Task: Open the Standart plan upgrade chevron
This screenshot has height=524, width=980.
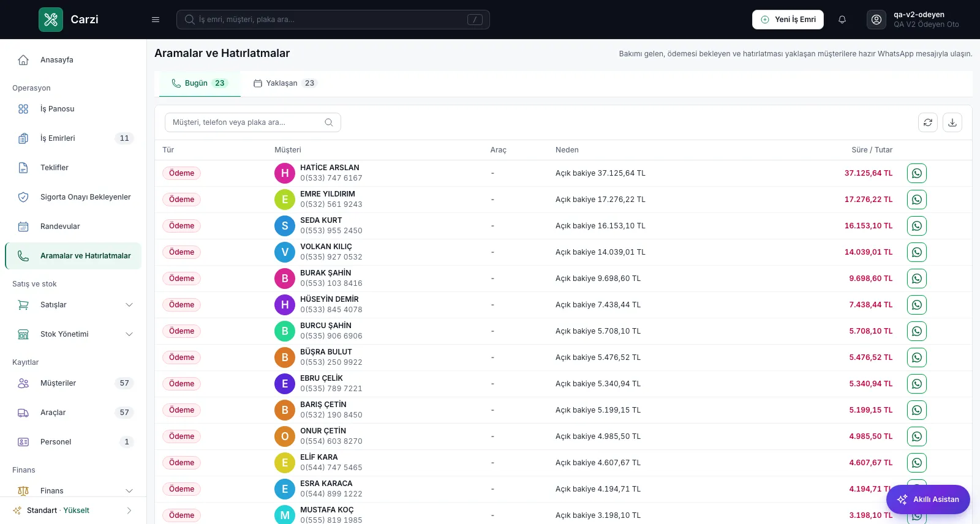Action: point(129,511)
